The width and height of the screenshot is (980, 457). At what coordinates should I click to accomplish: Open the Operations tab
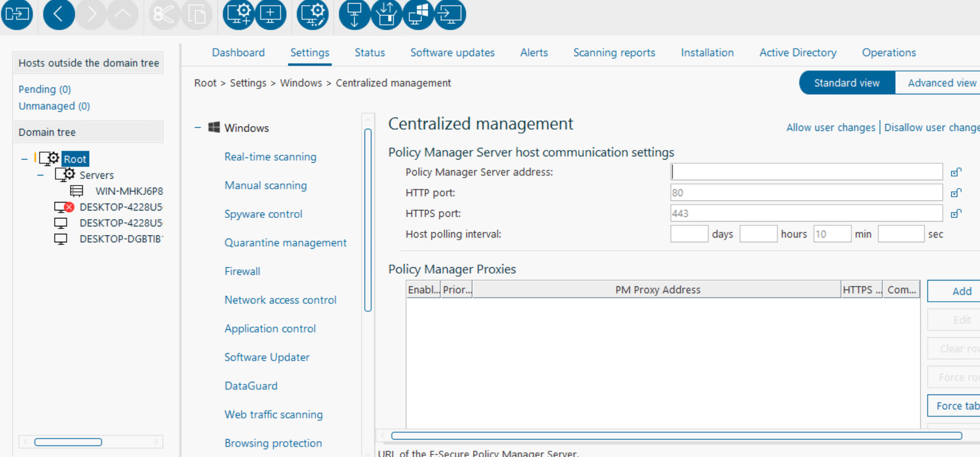click(x=889, y=52)
